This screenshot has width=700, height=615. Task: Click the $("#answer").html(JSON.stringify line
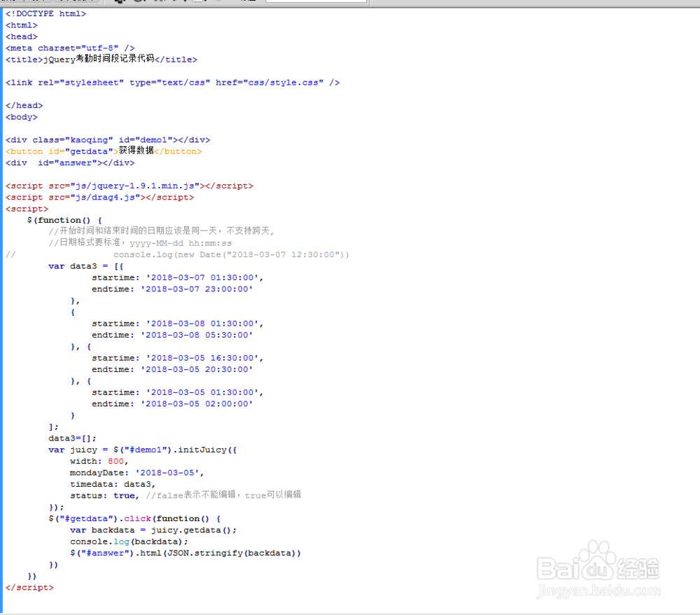(185, 553)
